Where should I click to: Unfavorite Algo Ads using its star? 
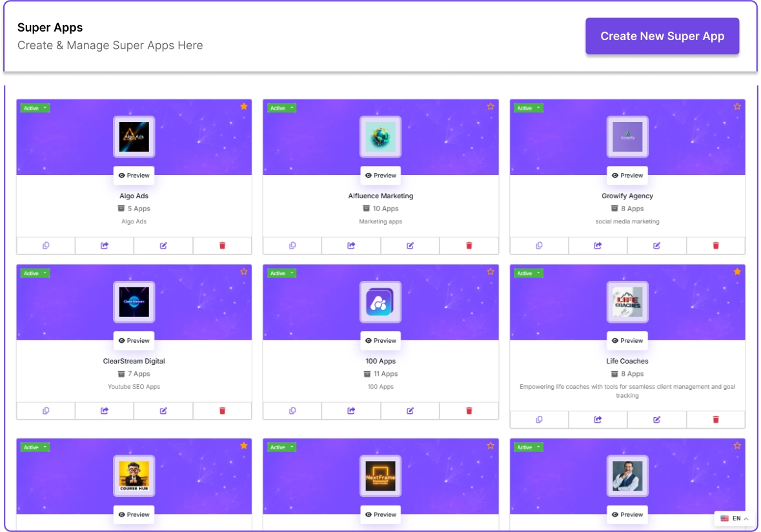pos(243,107)
